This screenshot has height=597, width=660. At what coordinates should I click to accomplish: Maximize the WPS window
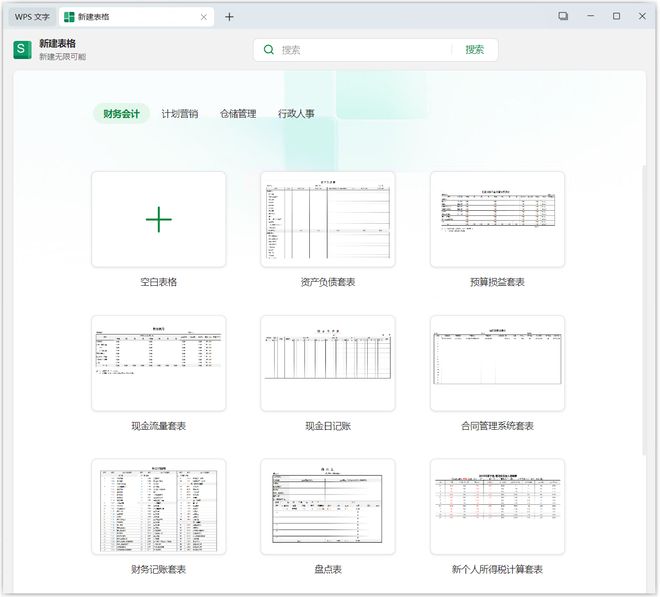pyautogui.click(x=616, y=16)
